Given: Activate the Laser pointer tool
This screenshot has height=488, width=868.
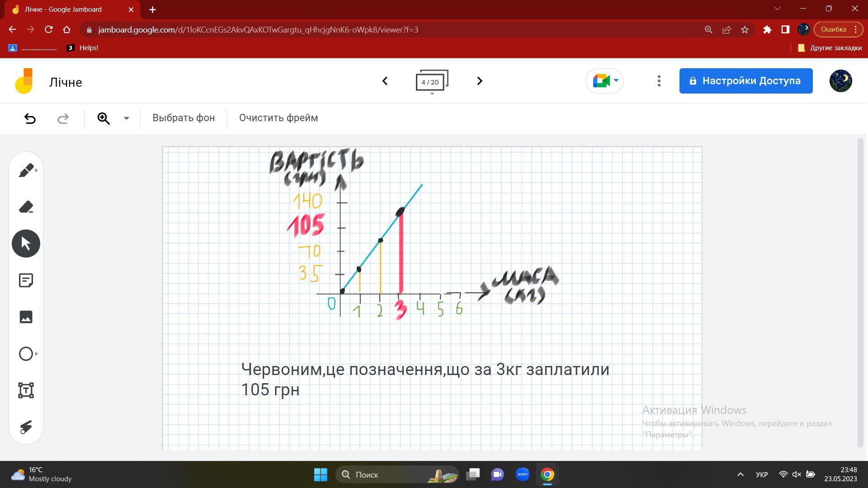Looking at the screenshot, I should click(26, 427).
